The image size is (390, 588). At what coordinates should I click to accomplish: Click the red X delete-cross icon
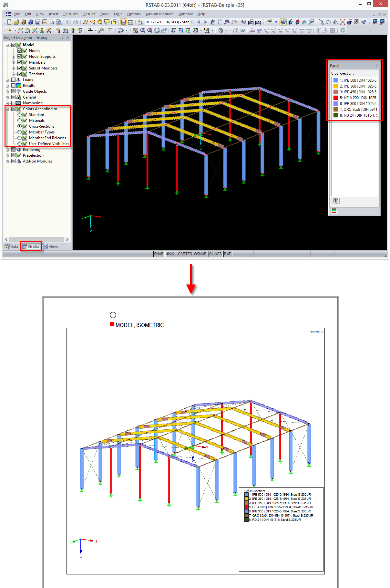343,22
